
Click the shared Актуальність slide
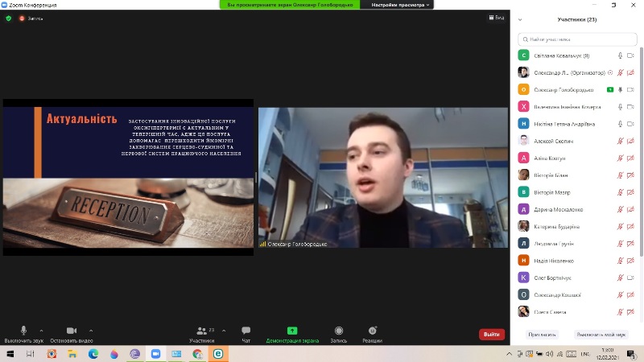[x=128, y=177]
